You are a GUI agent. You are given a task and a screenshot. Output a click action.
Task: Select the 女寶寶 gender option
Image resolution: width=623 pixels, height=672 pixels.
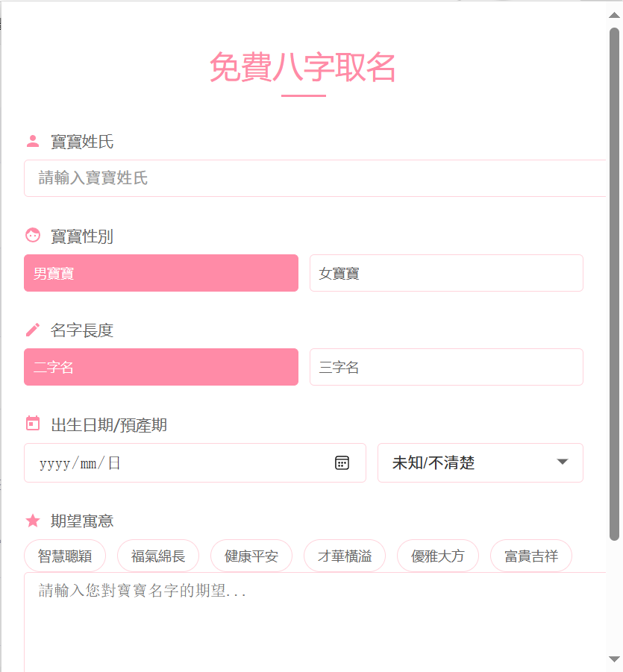point(445,273)
